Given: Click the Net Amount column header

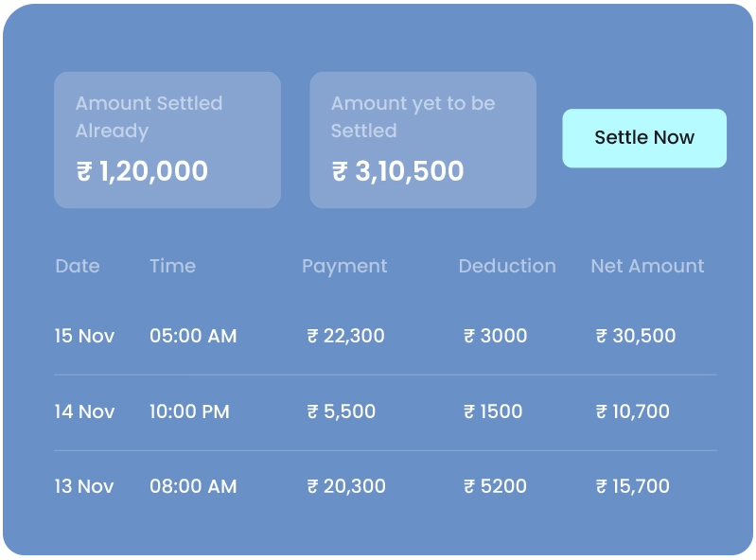Looking at the screenshot, I should [x=647, y=267].
